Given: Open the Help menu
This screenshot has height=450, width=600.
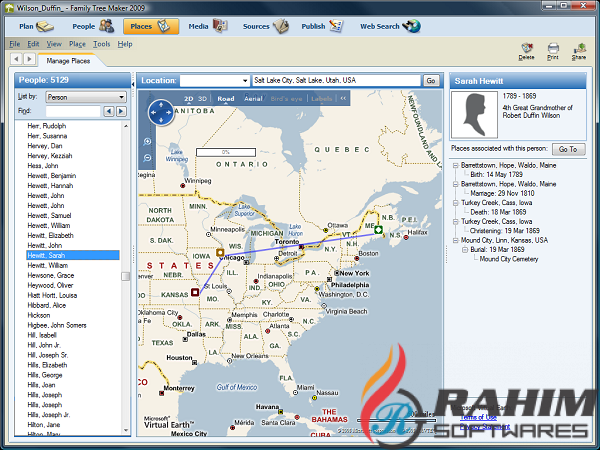Looking at the screenshot, I should point(125,44).
